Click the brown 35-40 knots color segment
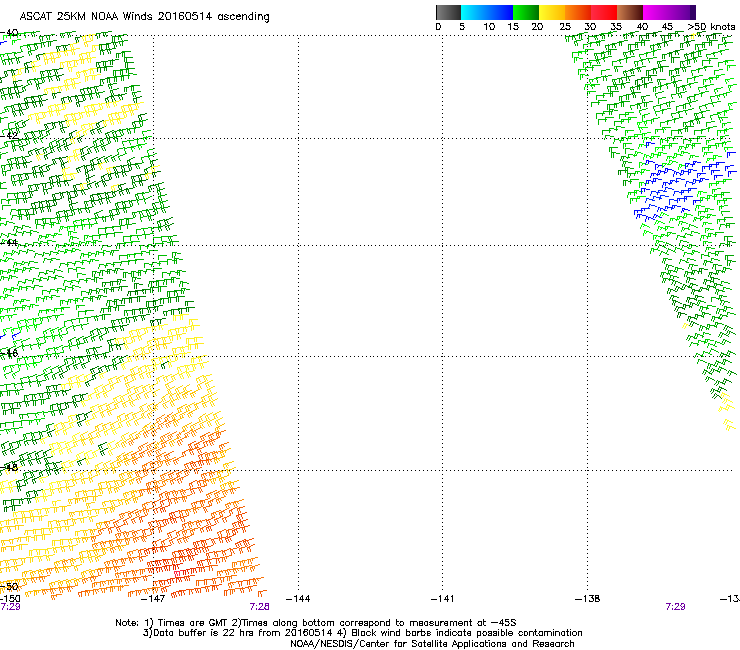Image resolution: width=740 pixels, height=650 pixels. tap(630, 12)
